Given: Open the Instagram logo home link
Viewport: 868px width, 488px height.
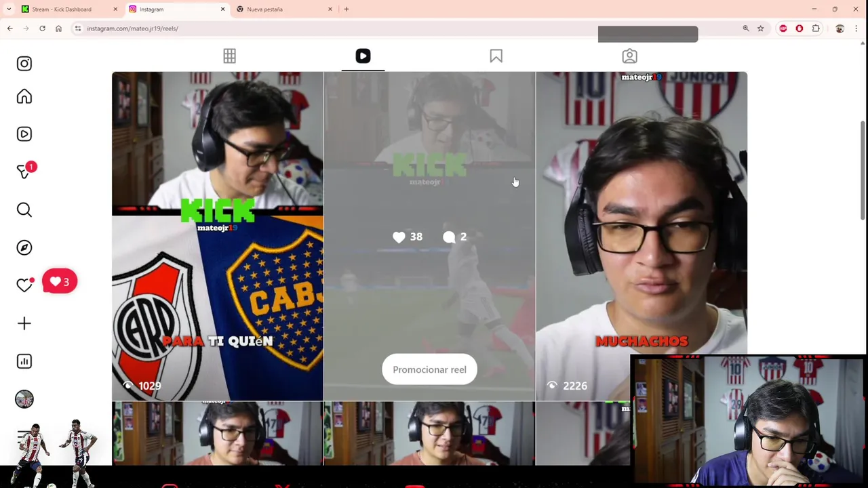Looking at the screenshot, I should pyautogui.click(x=24, y=64).
